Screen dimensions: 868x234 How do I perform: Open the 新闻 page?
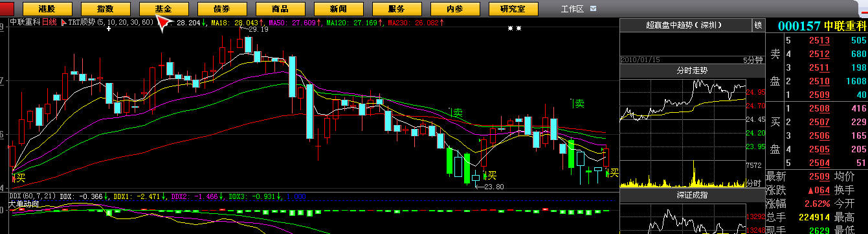[x=339, y=9]
